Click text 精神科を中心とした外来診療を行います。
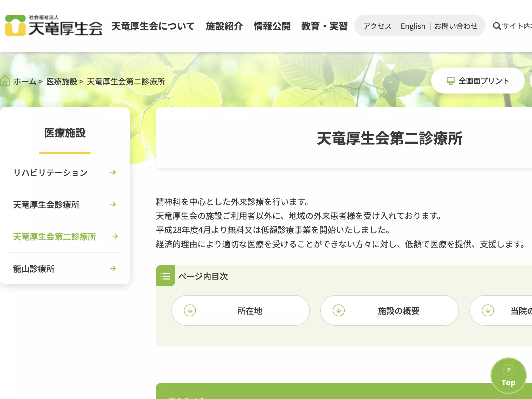Image resolution: width=532 pixels, height=399 pixels. pos(233,202)
